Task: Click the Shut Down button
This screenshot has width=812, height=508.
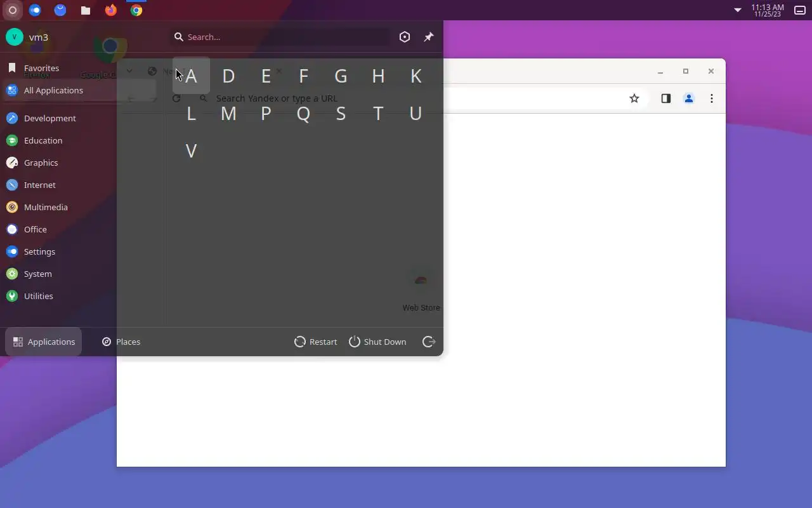Action: pyautogui.click(x=377, y=342)
